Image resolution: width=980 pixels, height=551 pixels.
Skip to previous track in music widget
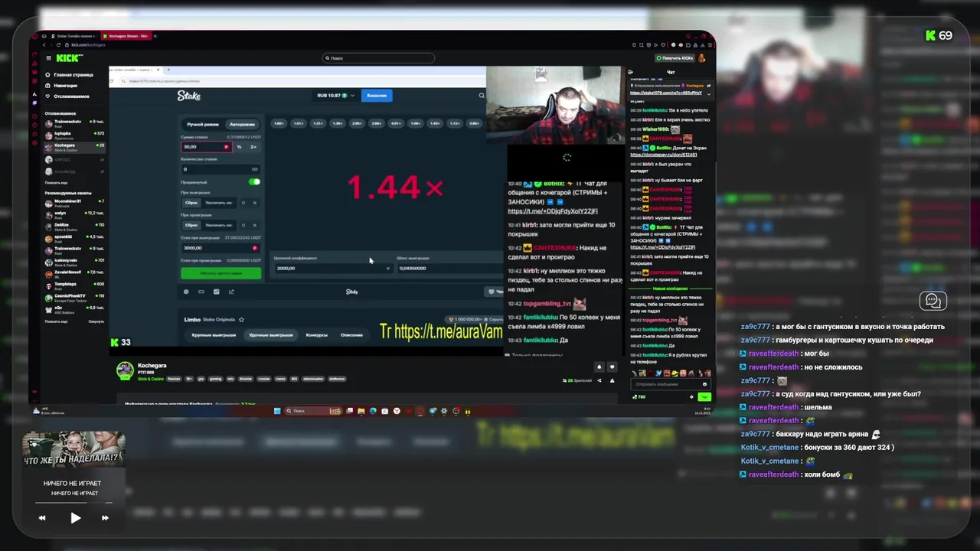[x=42, y=518]
